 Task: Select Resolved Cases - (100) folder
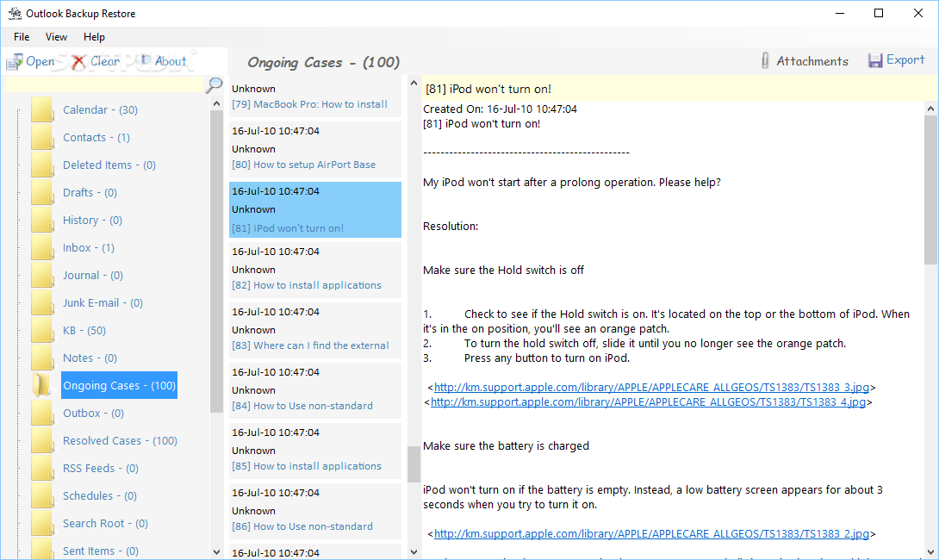click(x=120, y=440)
